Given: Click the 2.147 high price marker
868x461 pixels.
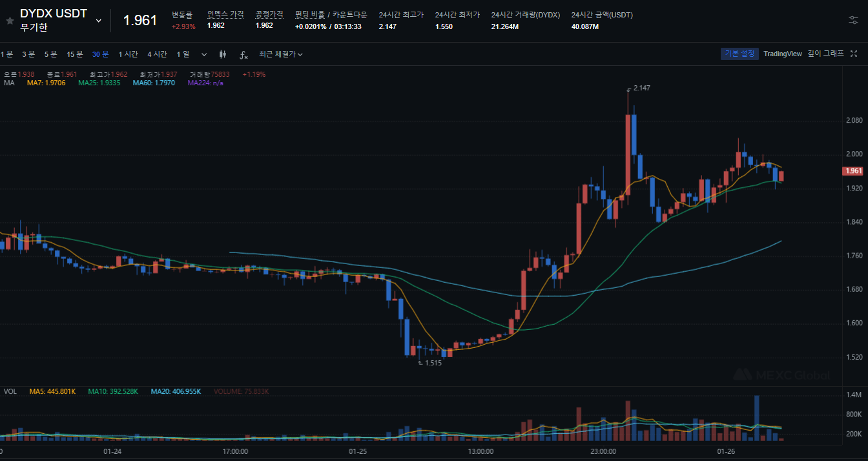Looking at the screenshot, I should (x=641, y=88).
